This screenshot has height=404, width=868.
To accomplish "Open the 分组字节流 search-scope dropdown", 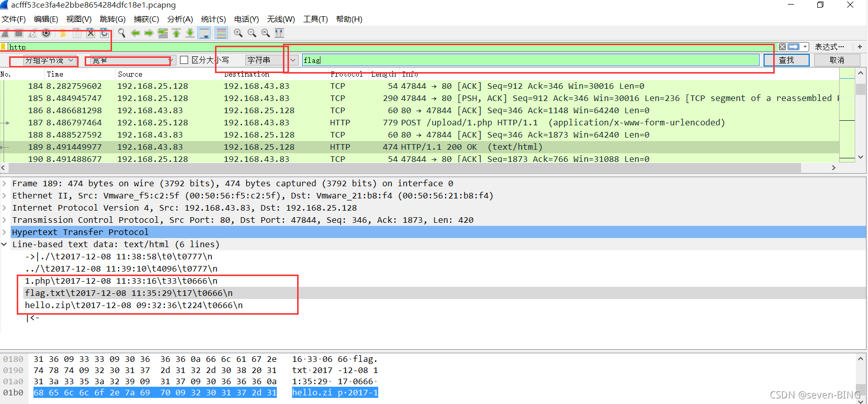I will click(50, 60).
